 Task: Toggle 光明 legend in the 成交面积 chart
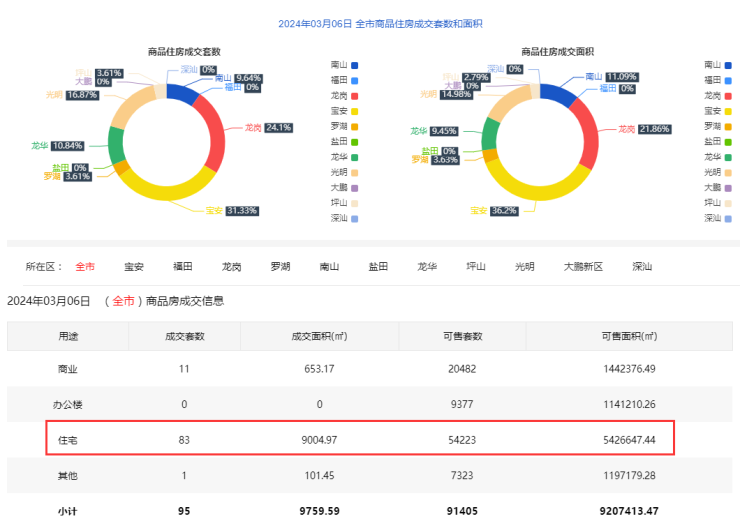711,171
